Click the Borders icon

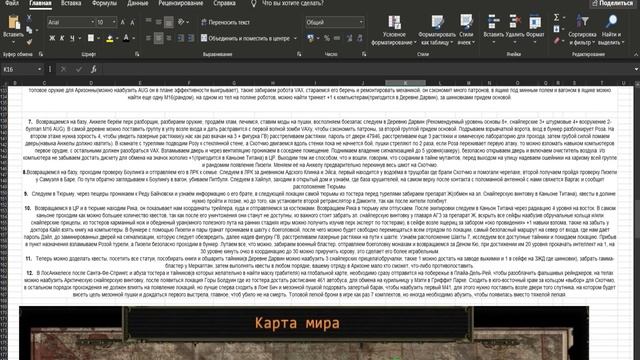pos(91,38)
